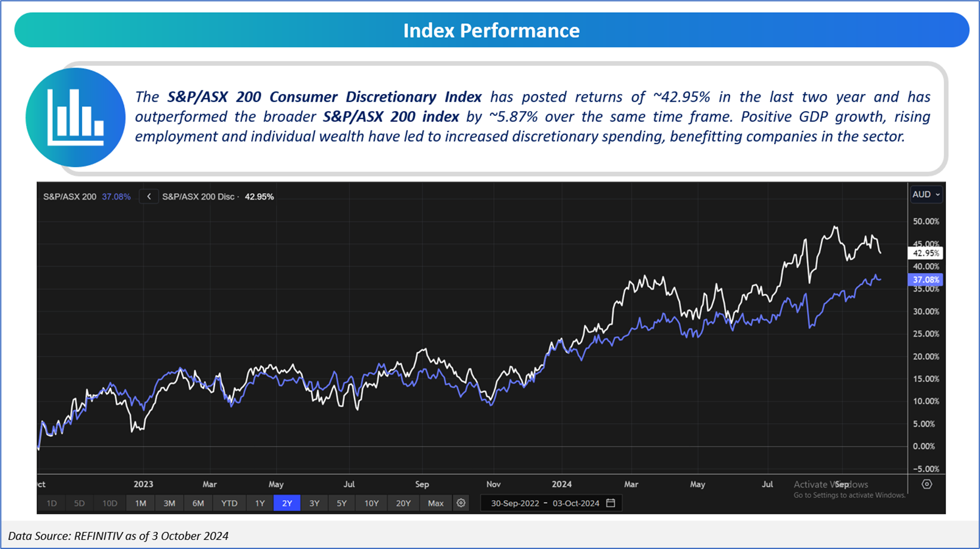Click the bar chart logo icon
Image resolution: width=980 pixels, height=549 pixels.
tap(76, 117)
